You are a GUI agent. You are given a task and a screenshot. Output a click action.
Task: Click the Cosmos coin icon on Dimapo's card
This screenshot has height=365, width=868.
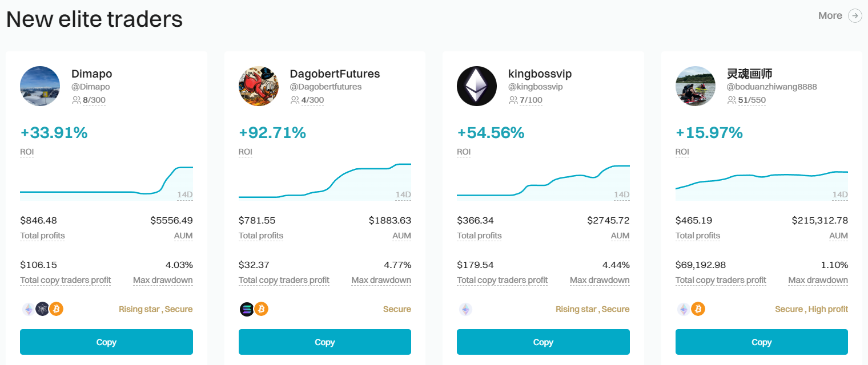[x=42, y=309]
